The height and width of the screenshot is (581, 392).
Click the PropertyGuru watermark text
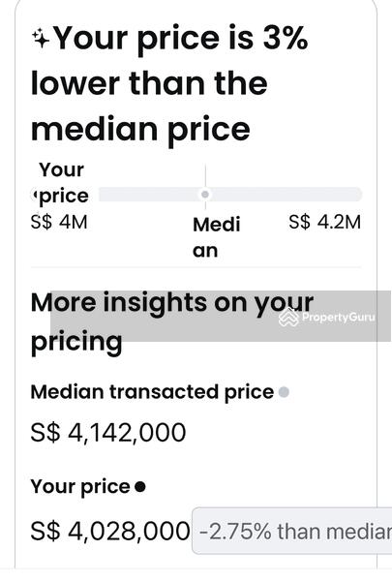pyautogui.click(x=338, y=318)
